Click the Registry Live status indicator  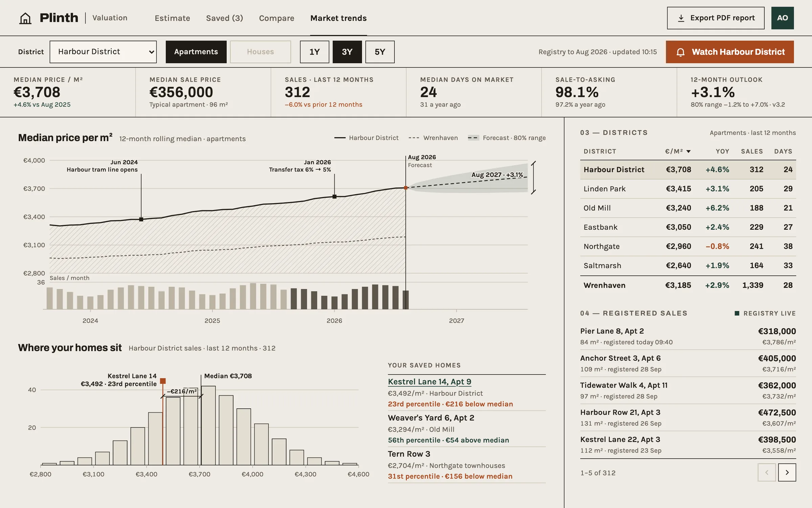(765, 313)
